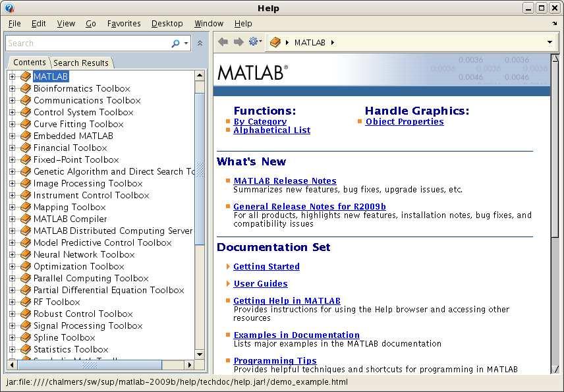Open the Window menu

(209, 24)
